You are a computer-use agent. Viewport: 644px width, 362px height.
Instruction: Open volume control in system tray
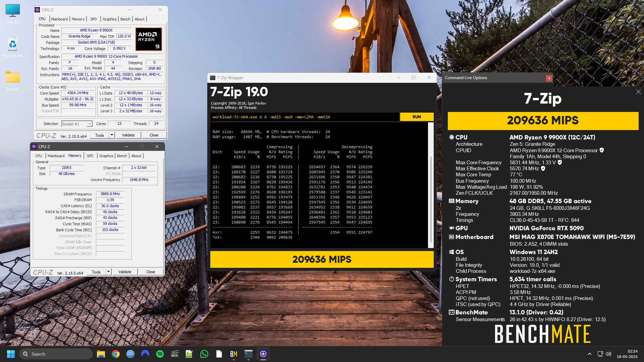click(x=608, y=354)
